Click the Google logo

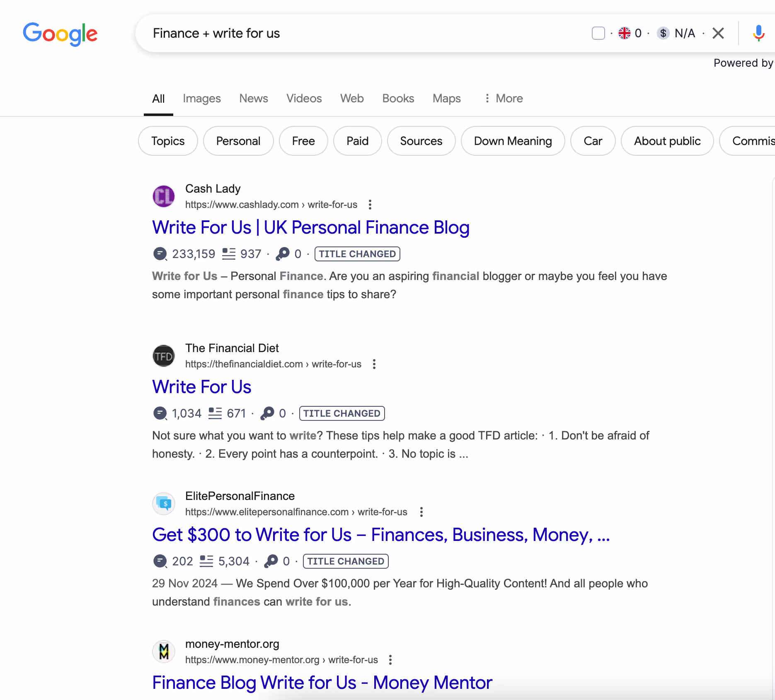coord(60,34)
